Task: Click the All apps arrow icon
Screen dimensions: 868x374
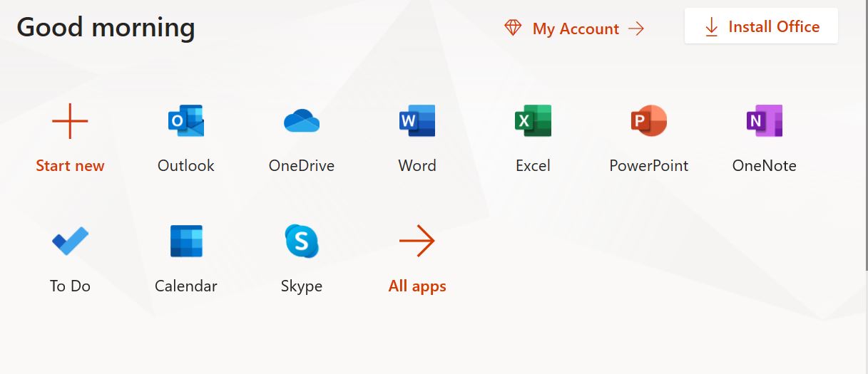Action: pos(417,241)
